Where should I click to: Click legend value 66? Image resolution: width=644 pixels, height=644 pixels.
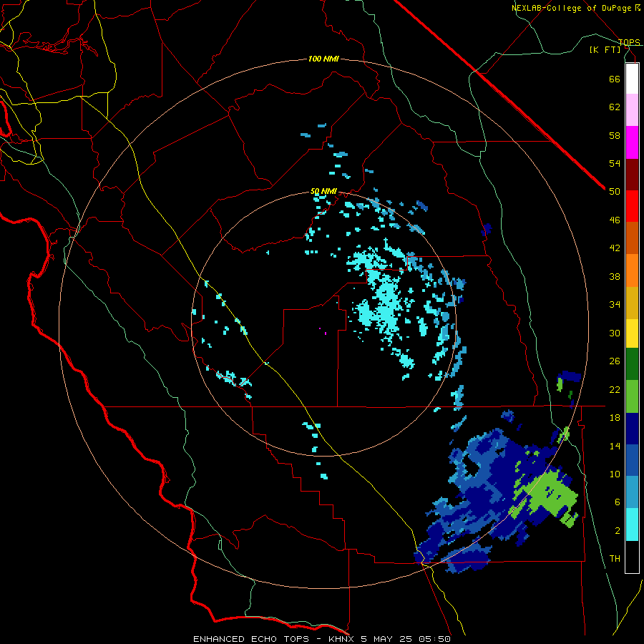pos(615,79)
